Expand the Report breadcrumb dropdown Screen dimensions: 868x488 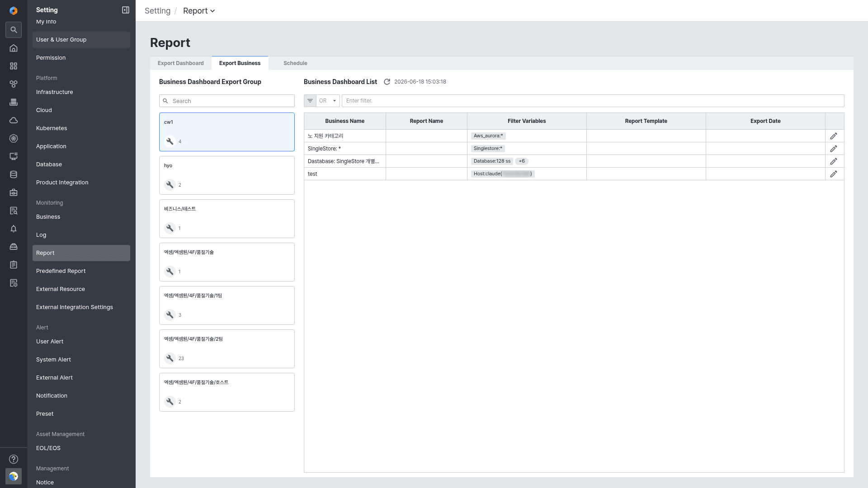tap(199, 11)
